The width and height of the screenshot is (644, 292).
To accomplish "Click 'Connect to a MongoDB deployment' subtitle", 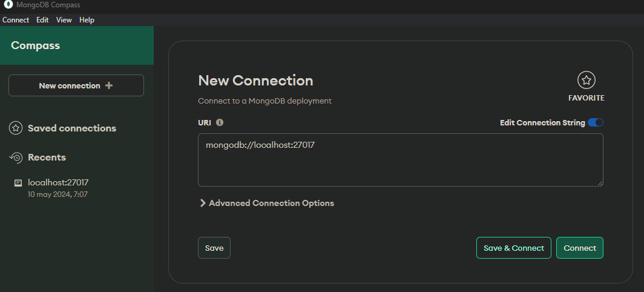I will tap(264, 101).
